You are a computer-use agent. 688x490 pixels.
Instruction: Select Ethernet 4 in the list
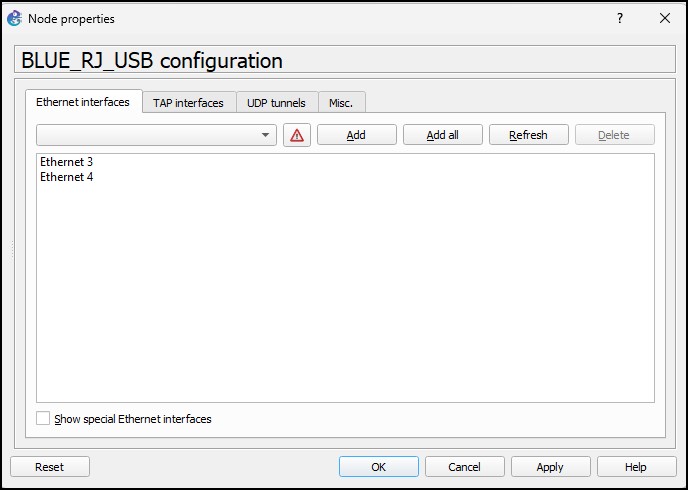click(66, 177)
